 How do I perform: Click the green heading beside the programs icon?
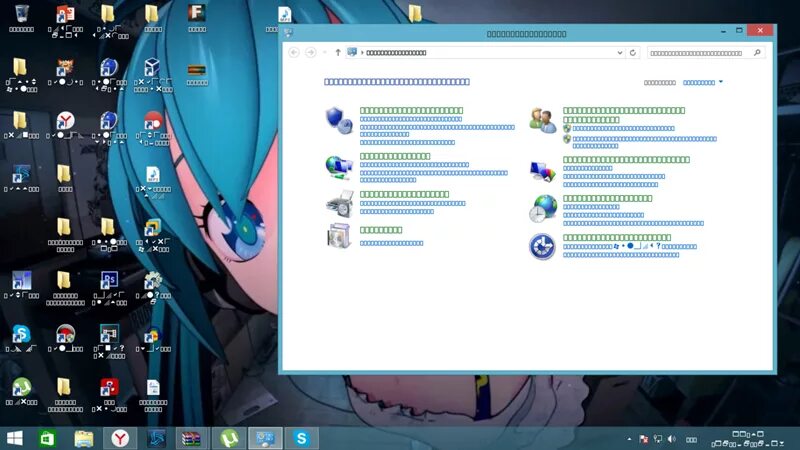[x=381, y=230]
